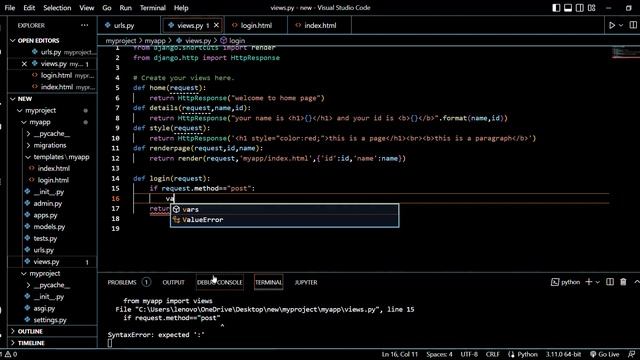Switch to login.html tab
640x360 pixels.
tap(256, 25)
